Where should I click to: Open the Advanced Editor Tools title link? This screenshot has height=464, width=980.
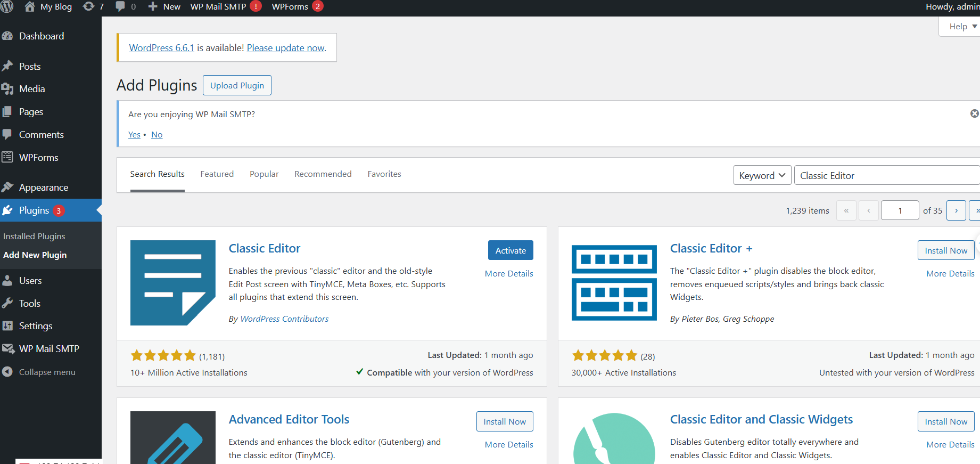tap(289, 419)
